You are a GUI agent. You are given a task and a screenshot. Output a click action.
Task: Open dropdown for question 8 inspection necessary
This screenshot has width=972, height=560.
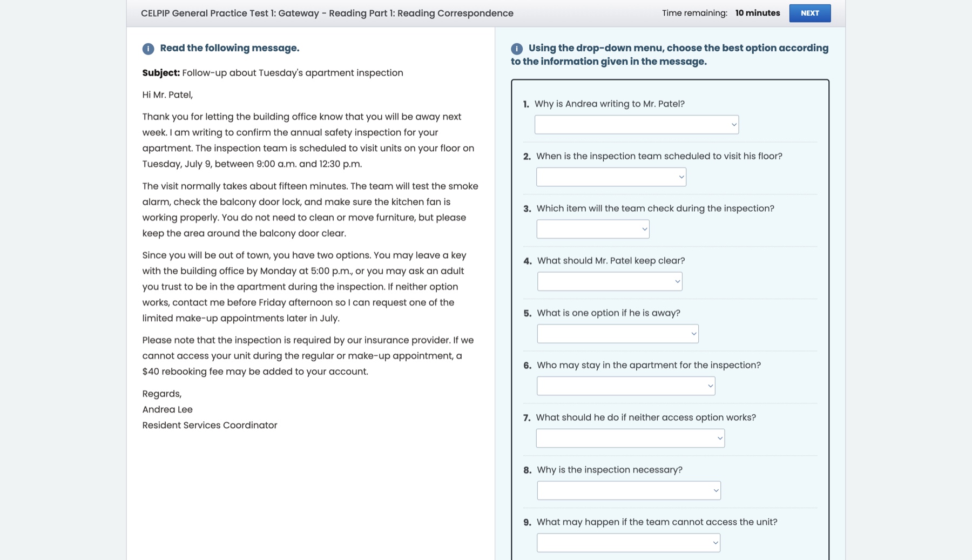pyautogui.click(x=629, y=490)
